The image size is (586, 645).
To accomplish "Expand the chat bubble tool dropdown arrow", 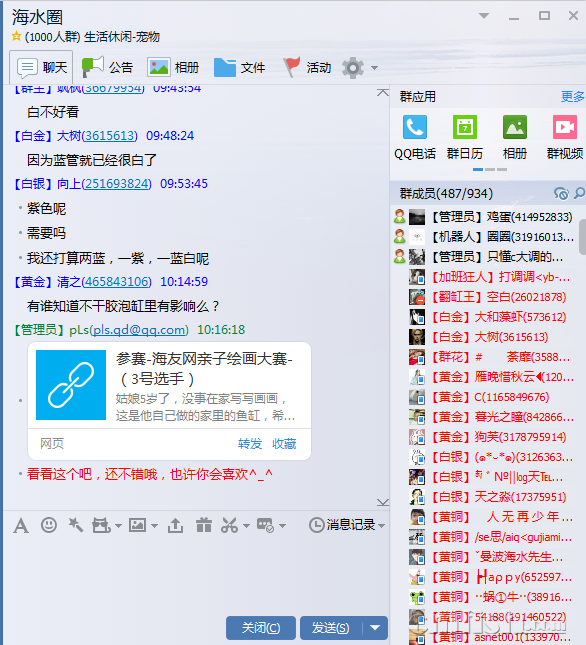I will [x=282, y=526].
